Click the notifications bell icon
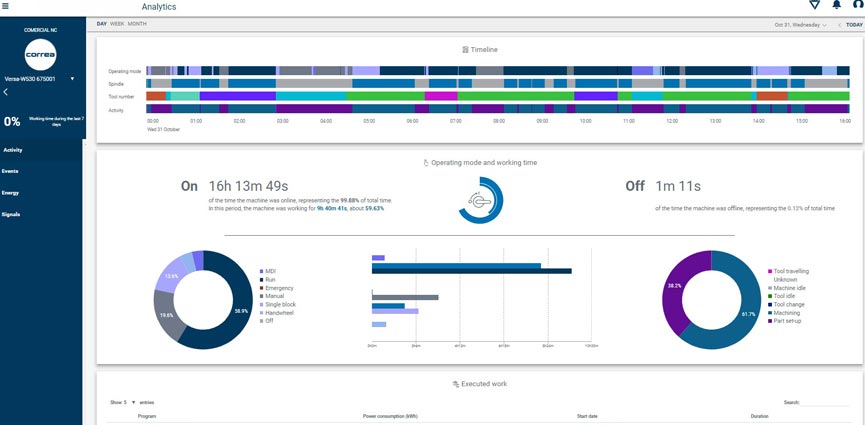 pos(837,5)
